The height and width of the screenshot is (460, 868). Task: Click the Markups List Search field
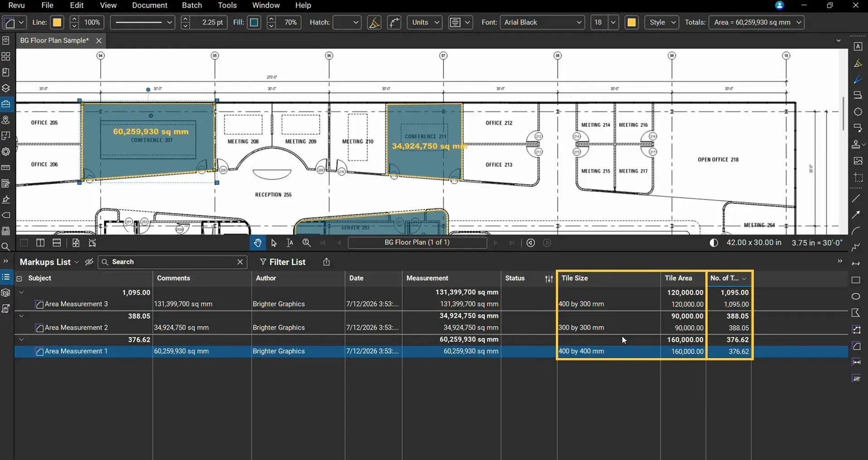(172, 262)
